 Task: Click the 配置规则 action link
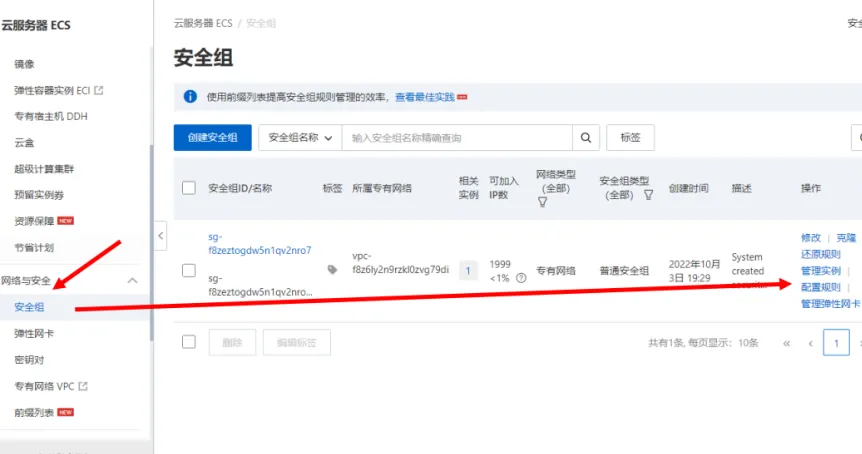point(821,287)
